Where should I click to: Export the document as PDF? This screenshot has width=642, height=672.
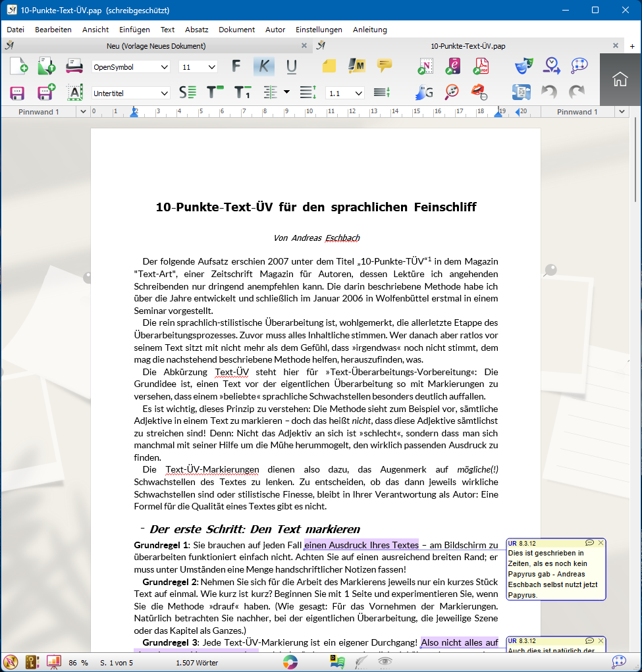(481, 66)
